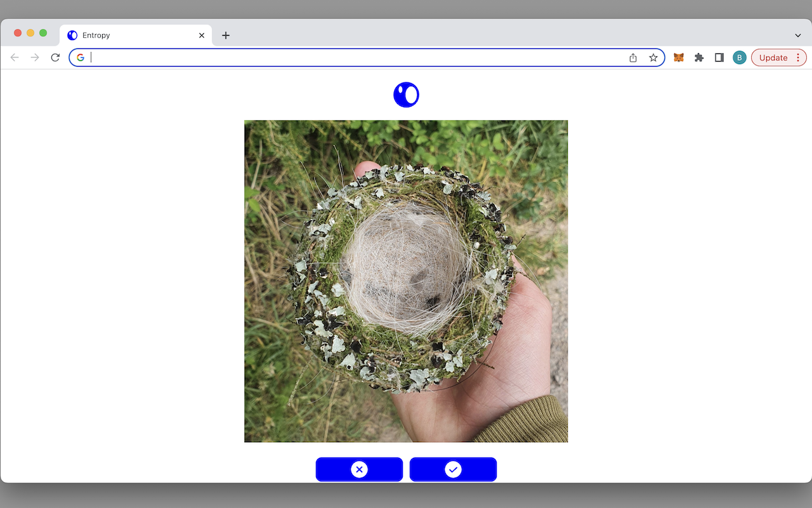Toggle the browser side panel
The width and height of the screenshot is (812, 508).
point(719,58)
